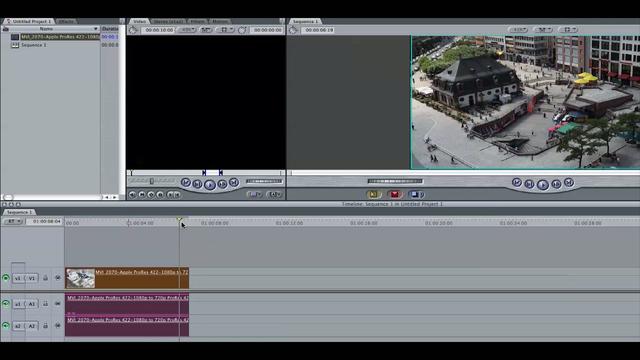Click the Viewer mark out button
Screen dimensions: 640x360
pos(177,195)
